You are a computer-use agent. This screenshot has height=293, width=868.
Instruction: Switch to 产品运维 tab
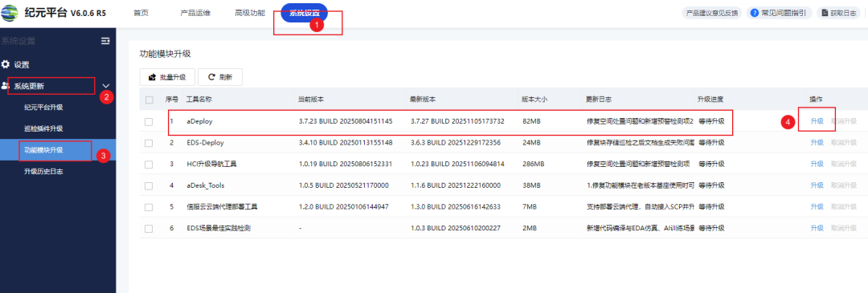pos(195,14)
